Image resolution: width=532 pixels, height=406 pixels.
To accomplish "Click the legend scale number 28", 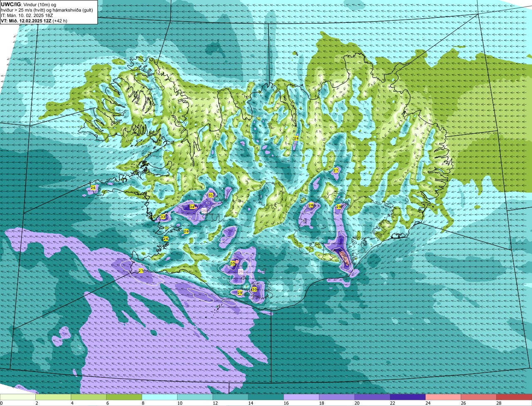I will (499, 403).
